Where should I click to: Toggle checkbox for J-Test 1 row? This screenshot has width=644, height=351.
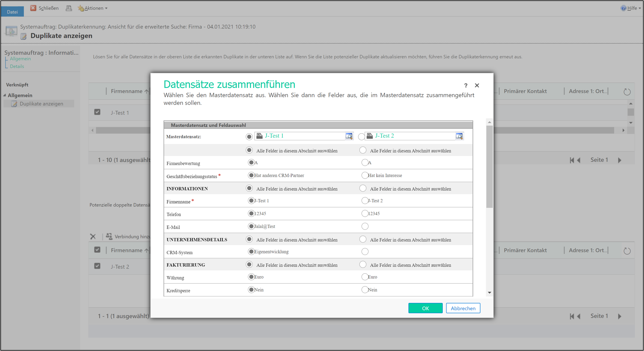97,112
